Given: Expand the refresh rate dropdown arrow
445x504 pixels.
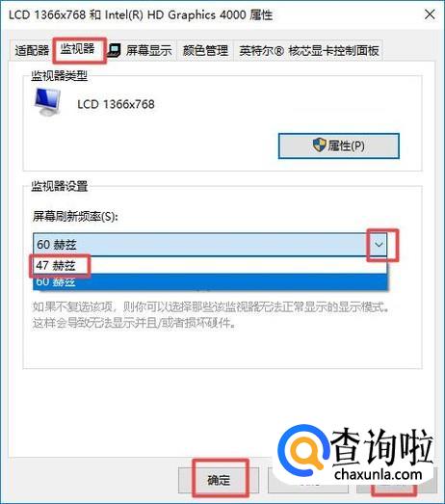Looking at the screenshot, I should [379, 245].
